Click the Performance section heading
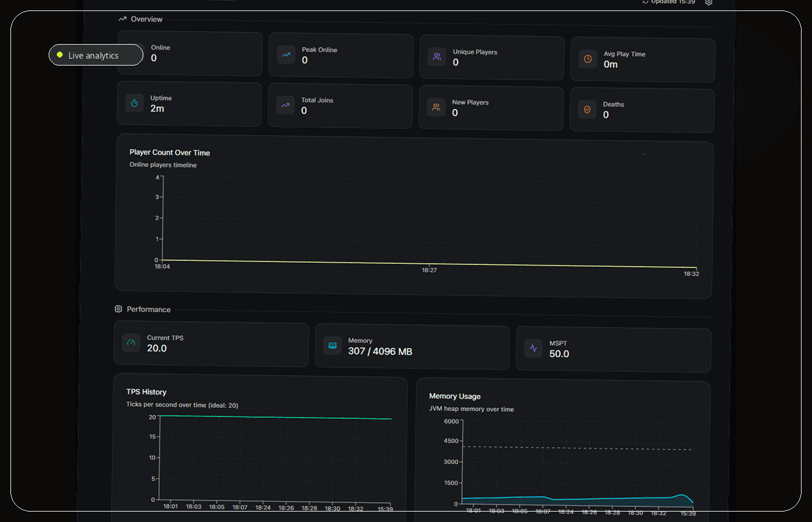Image resolution: width=812 pixels, height=522 pixels. pyautogui.click(x=148, y=309)
